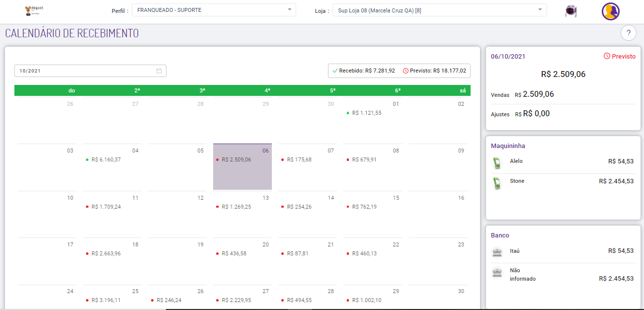The image size is (644, 310).
Task: Click the Itaú bank icon
Action: pyautogui.click(x=497, y=253)
